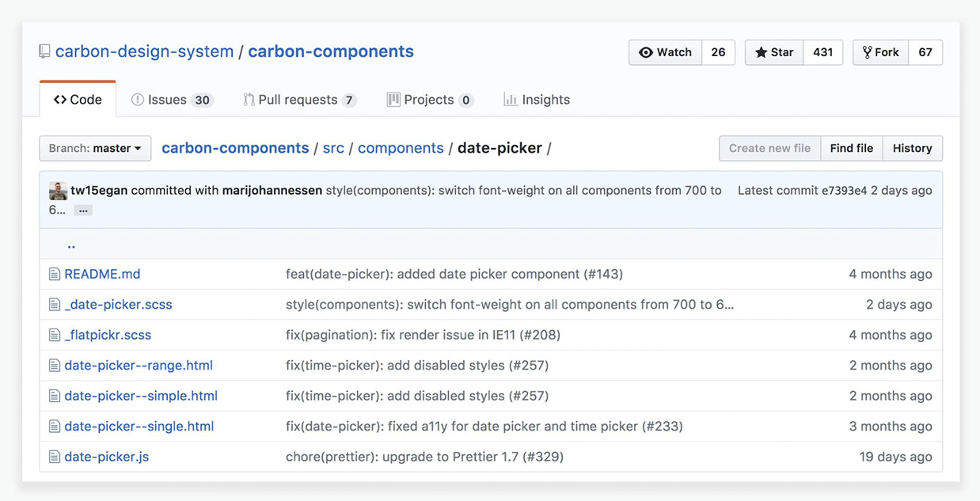Click the repository book icon beside carbon-design-system

pos(44,52)
